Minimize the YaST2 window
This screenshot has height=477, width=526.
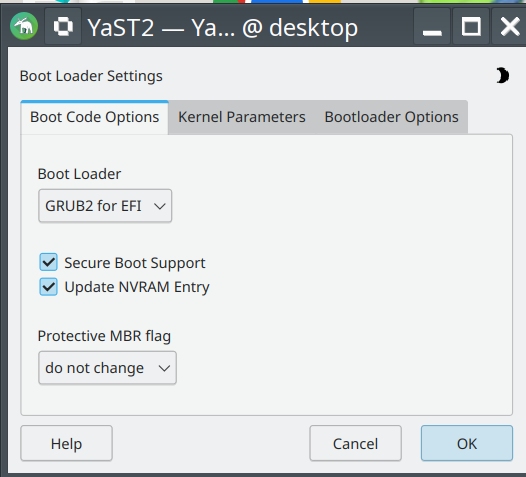pos(432,26)
